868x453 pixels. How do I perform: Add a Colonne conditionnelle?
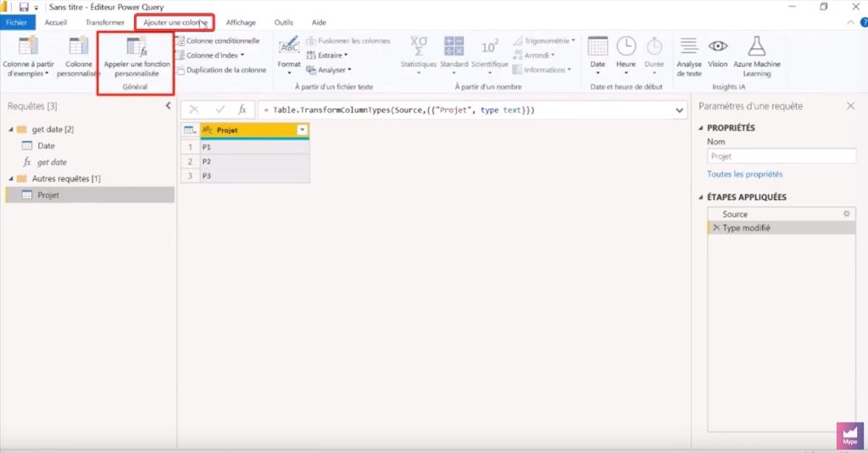click(218, 41)
